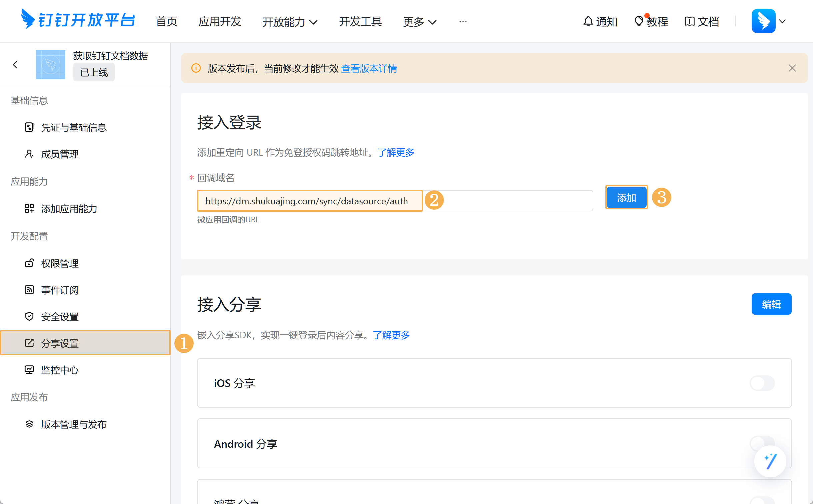Image resolution: width=813 pixels, height=504 pixels.
Task: Click the notification bell icon
Action: (x=588, y=21)
